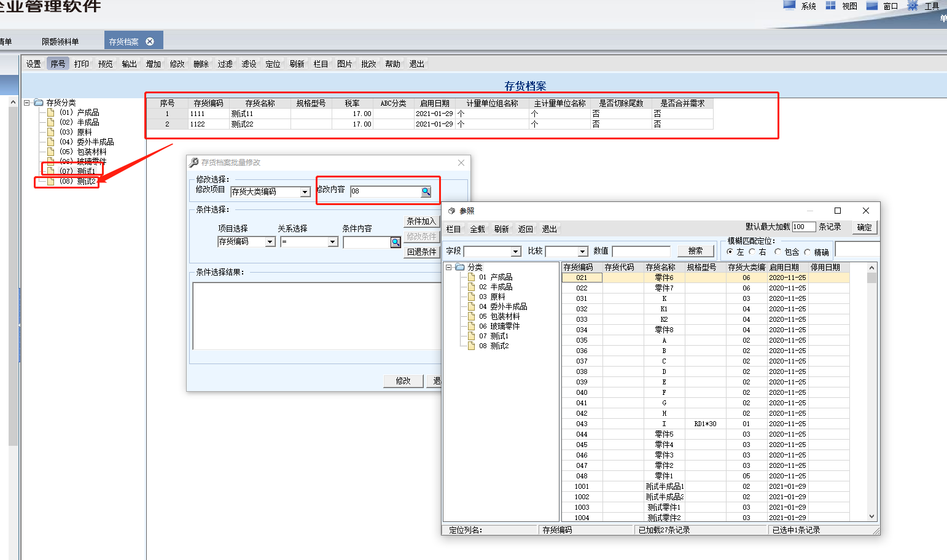Select the 精确 match radio button
Image resolution: width=947 pixels, height=560 pixels.
[808, 252]
